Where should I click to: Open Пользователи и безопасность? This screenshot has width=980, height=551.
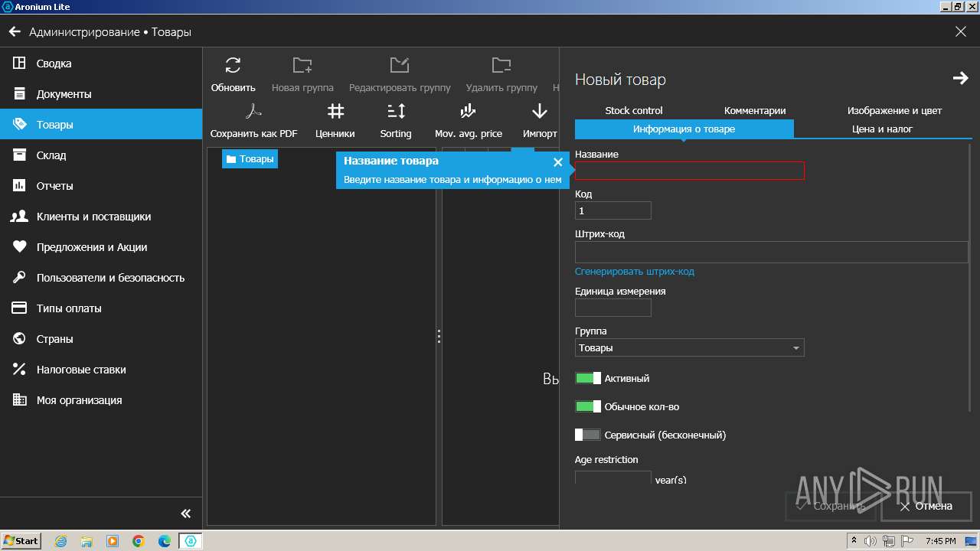coord(101,278)
